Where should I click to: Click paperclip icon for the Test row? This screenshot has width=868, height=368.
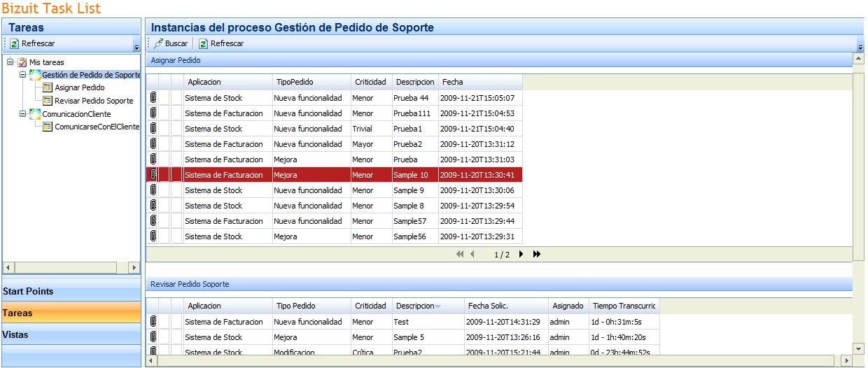click(x=153, y=322)
